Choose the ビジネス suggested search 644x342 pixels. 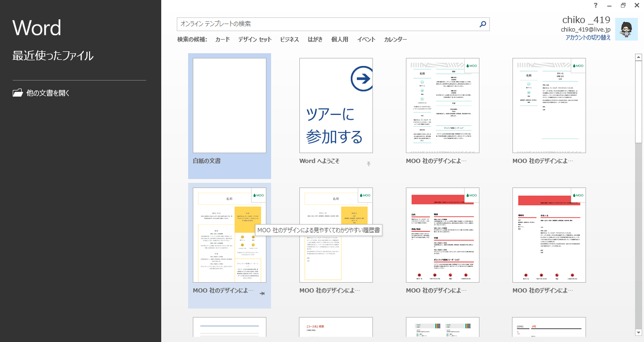(x=289, y=40)
